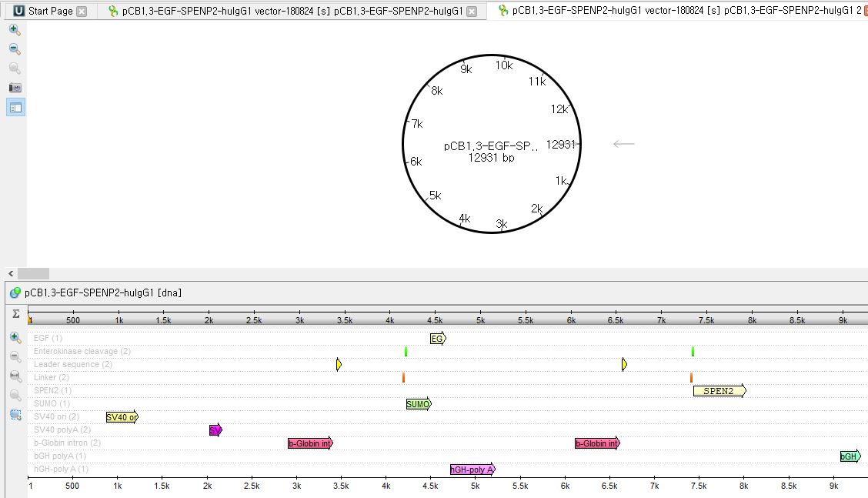Click the camera export image icon
The image size is (868, 498).
pyautogui.click(x=15, y=88)
